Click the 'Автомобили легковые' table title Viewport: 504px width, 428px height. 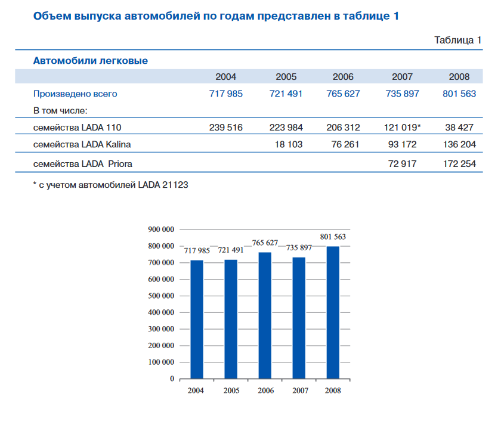91,61
